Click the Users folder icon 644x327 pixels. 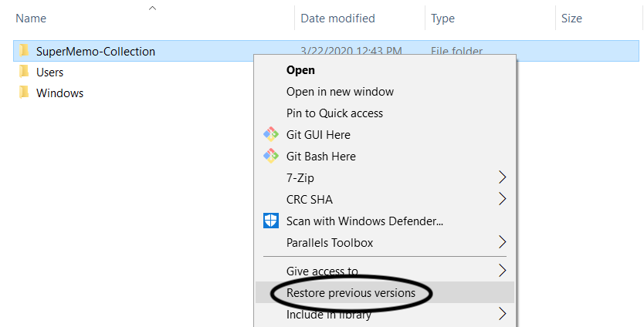coord(24,72)
